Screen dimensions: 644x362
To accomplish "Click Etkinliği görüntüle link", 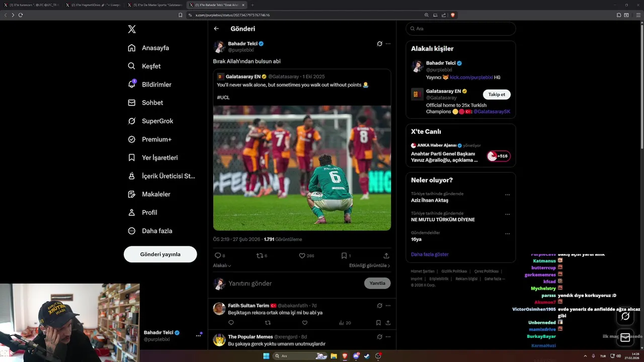I will tap(370, 265).
